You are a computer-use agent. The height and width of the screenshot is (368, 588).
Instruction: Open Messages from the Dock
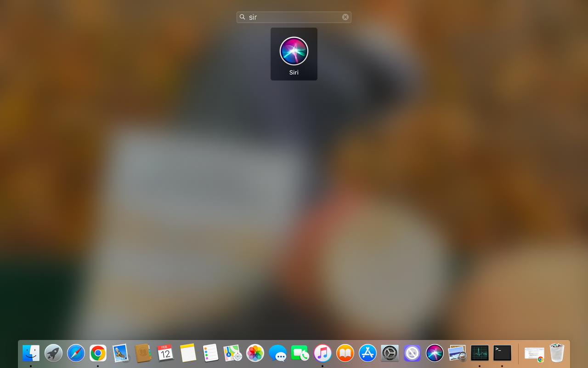277,353
